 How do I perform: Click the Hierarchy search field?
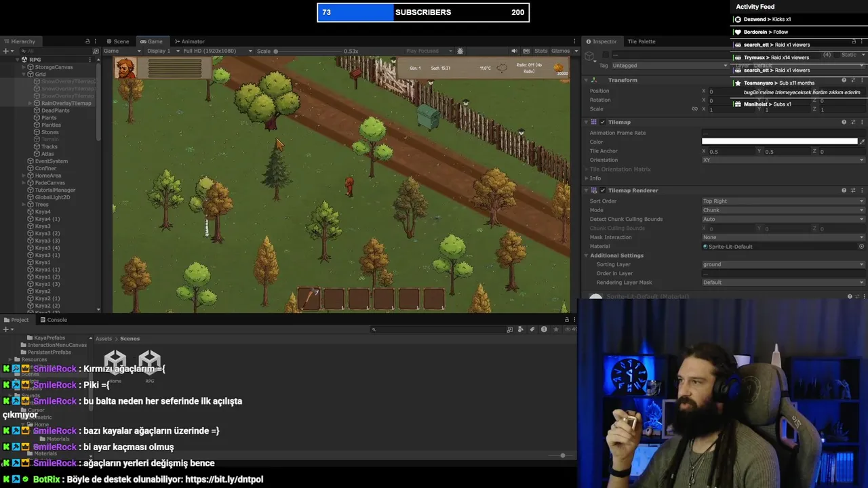coord(56,51)
